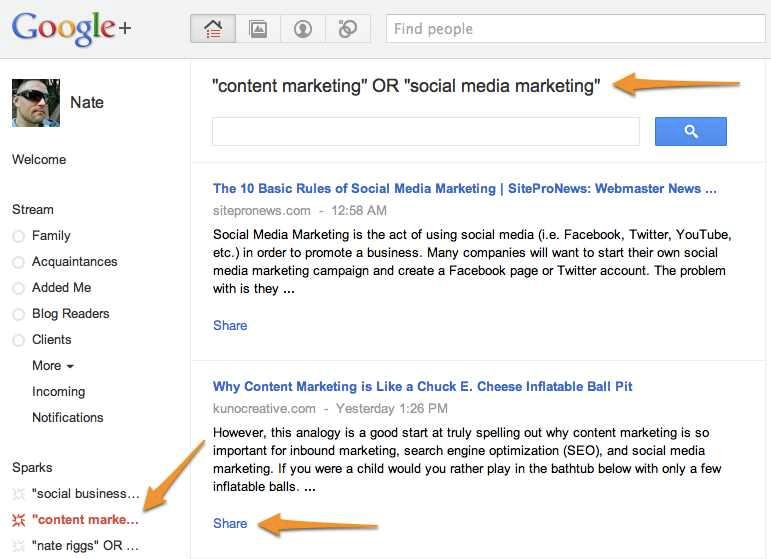771x559 pixels.
Task: Open the Circles icon in top bar
Action: click(x=348, y=29)
